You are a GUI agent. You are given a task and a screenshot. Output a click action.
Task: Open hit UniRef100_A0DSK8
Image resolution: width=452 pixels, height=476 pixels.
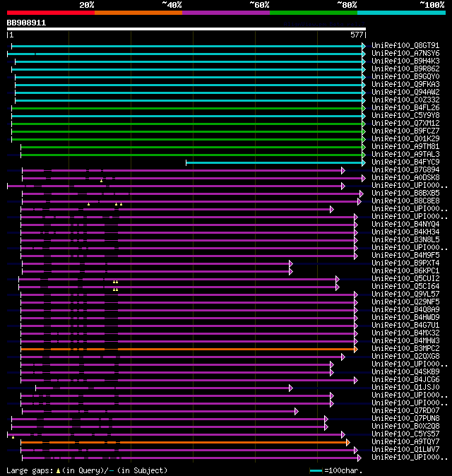pyautogui.click(x=405, y=177)
